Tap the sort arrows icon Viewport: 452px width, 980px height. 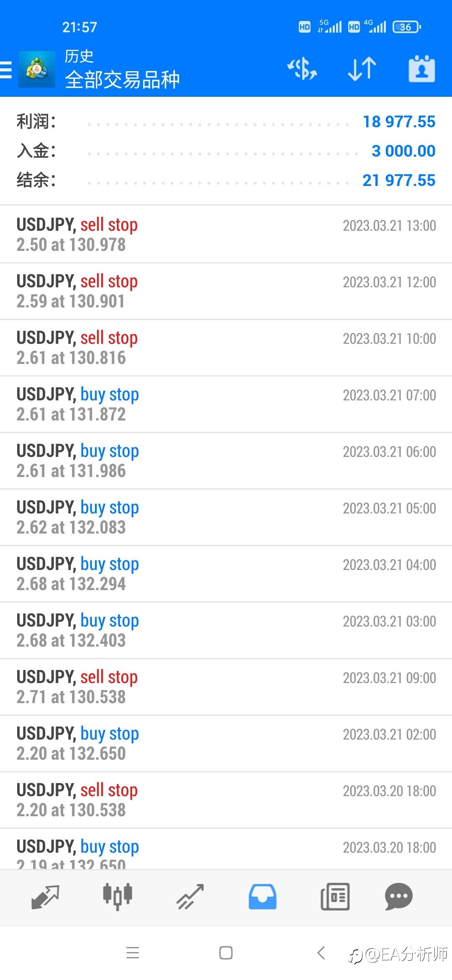coord(362,69)
